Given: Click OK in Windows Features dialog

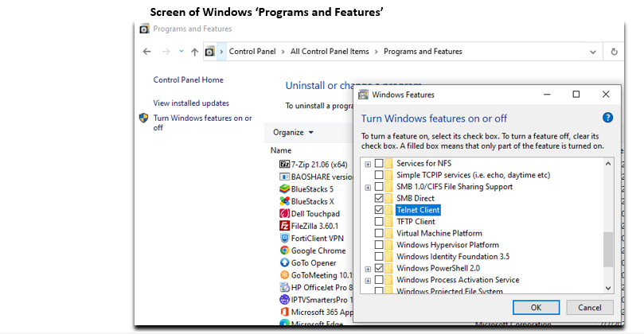Looking at the screenshot, I should coord(536,308).
